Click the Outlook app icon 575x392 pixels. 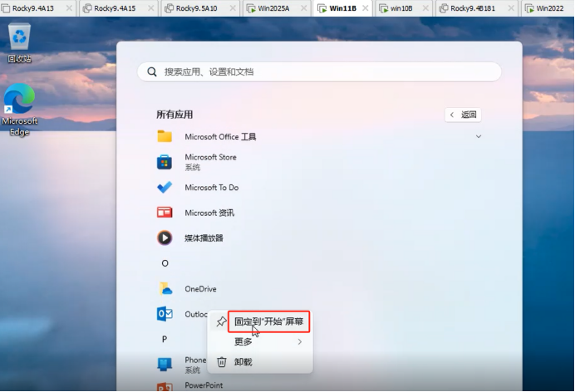165,314
